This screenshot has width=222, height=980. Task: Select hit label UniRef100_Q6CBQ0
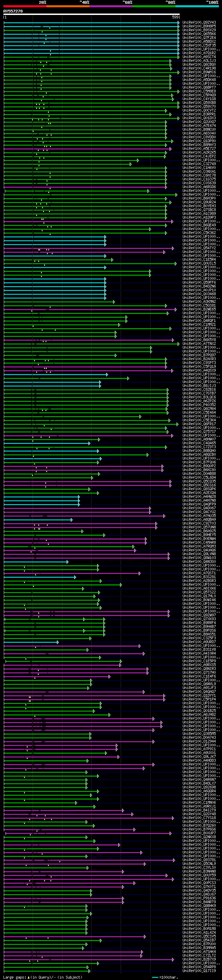[199, 64]
